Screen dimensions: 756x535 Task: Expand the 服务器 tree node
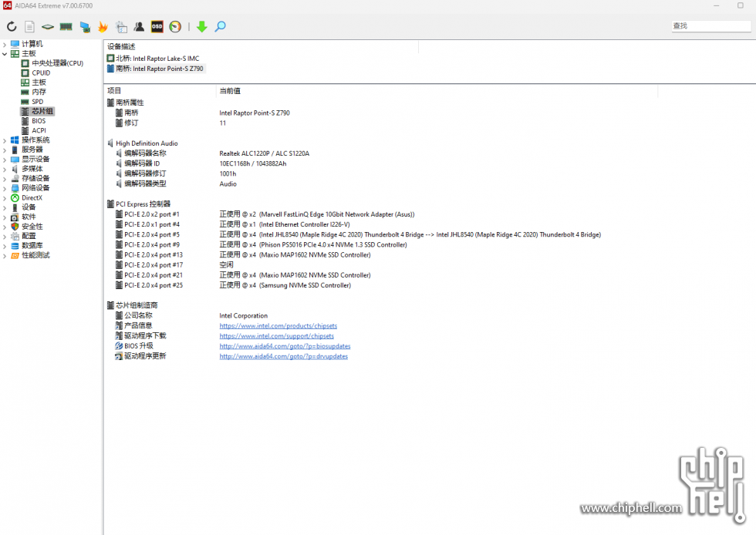click(x=5, y=150)
